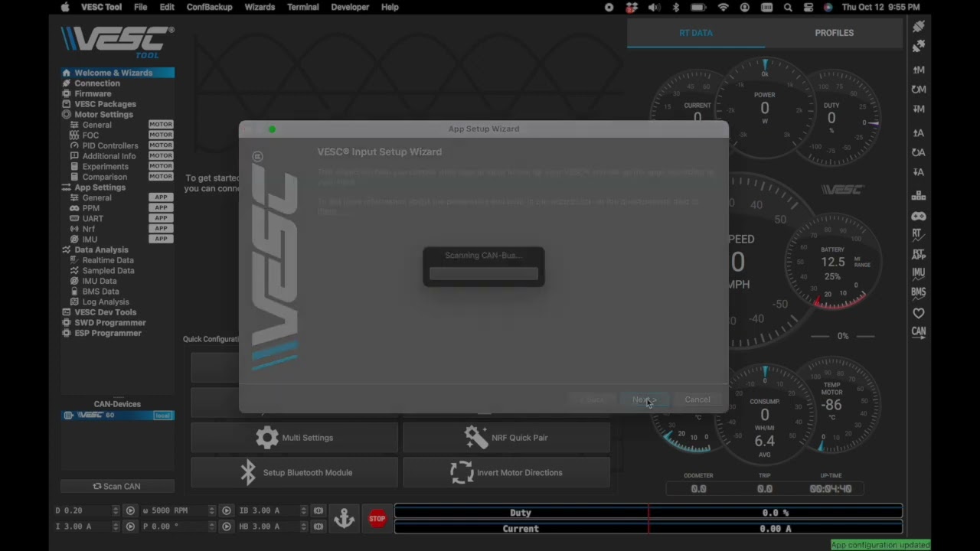The height and width of the screenshot is (551, 980).
Task: Click the read motor configuration (up-arrow M) icon
Action: (919, 70)
